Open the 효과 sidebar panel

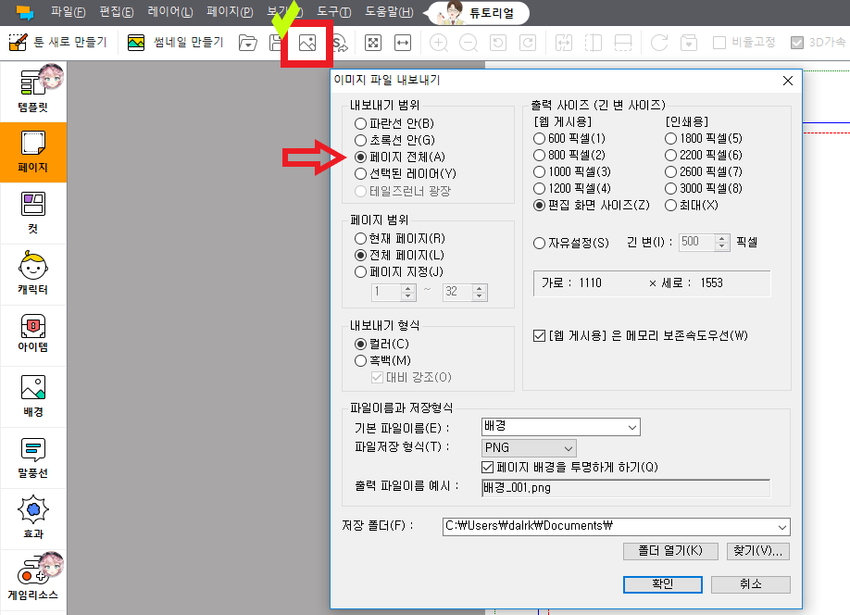(x=33, y=518)
